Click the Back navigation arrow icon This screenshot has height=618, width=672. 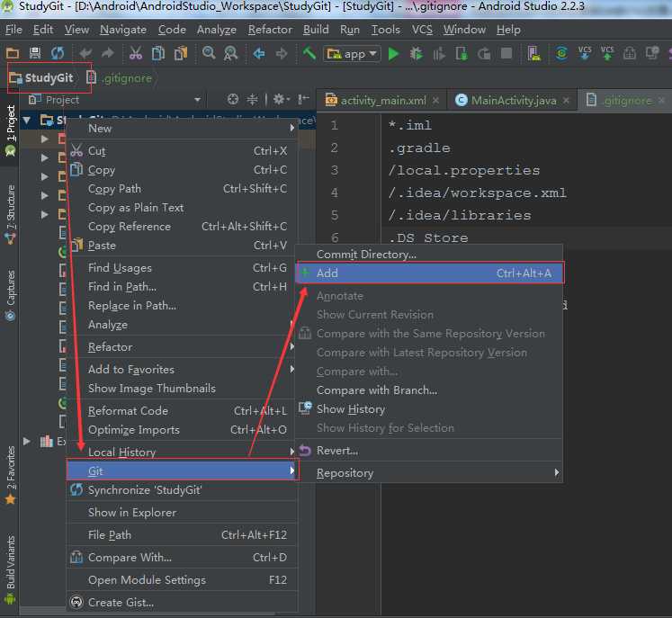[x=259, y=54]
